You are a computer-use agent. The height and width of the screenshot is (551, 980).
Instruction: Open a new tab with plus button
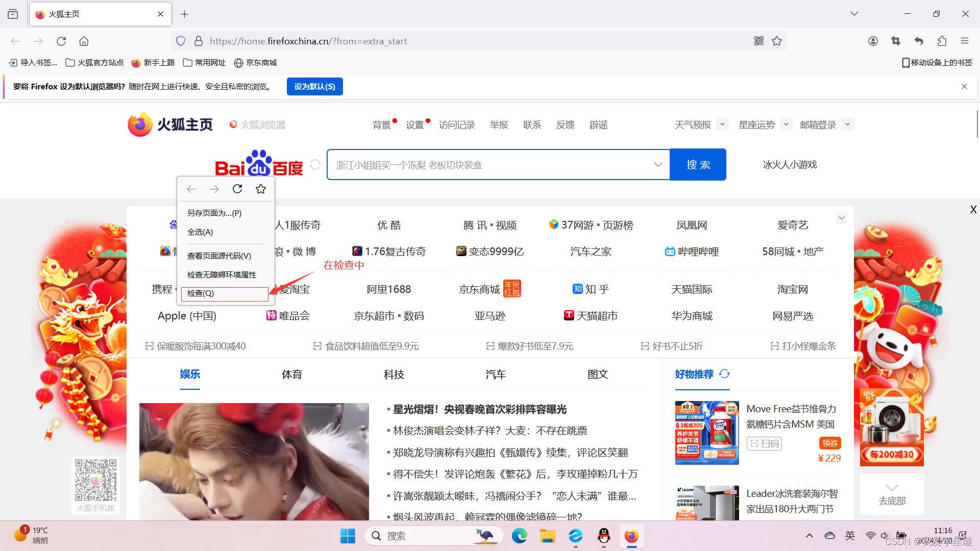(185, 14)
